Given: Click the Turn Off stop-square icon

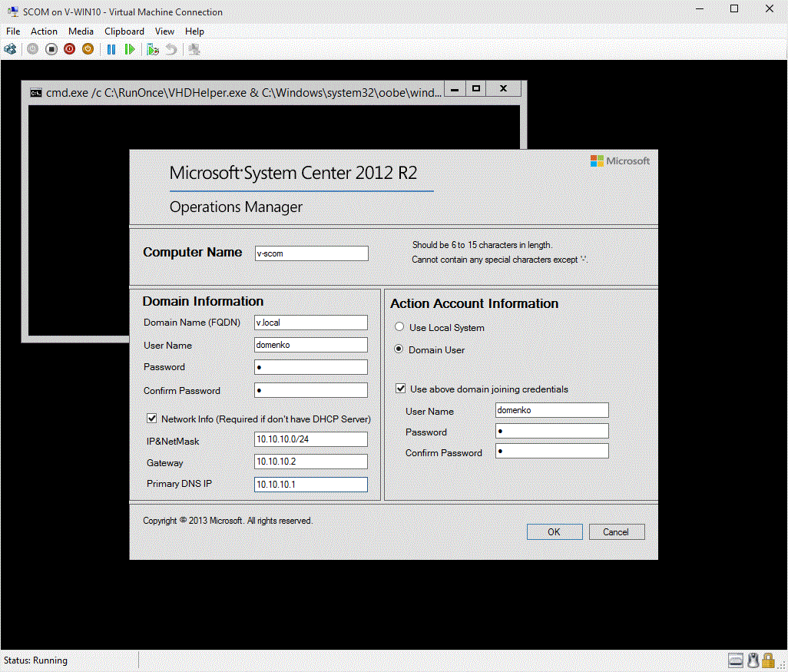Looking at the screenshot, I should point(51,49).
